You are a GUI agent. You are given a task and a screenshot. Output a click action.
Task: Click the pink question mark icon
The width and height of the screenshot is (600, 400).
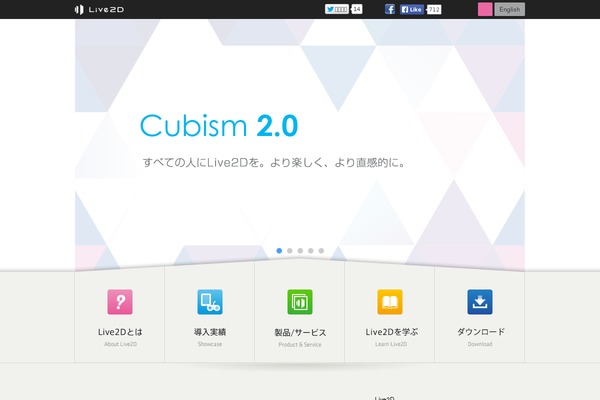click(x=120, y=302)
